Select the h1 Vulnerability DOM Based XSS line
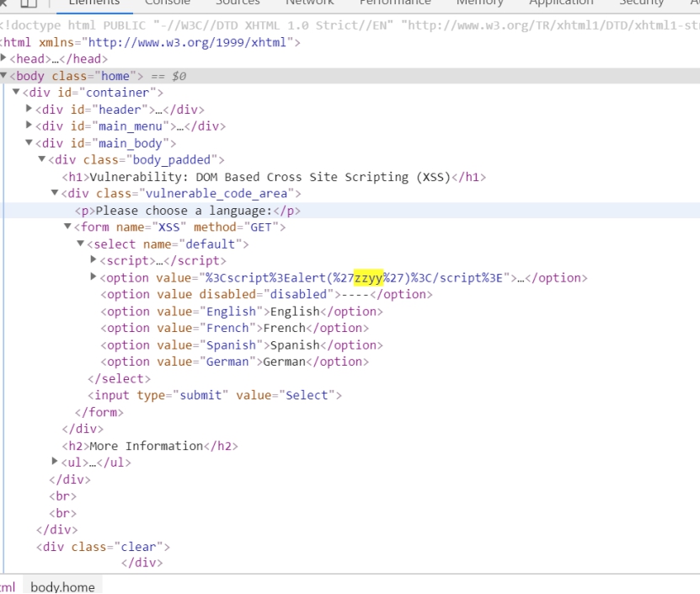Viewport: 700px width, 594px height. [x=274, y=177]
